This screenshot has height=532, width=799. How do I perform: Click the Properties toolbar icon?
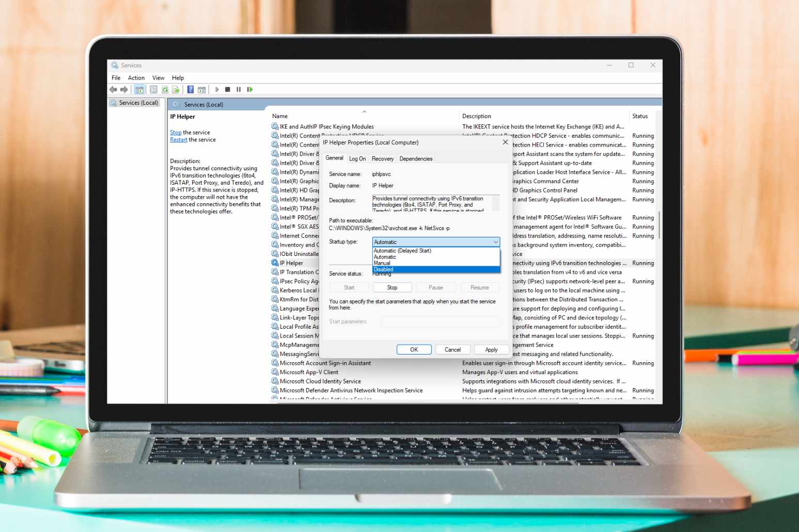[x=153, y=90]
